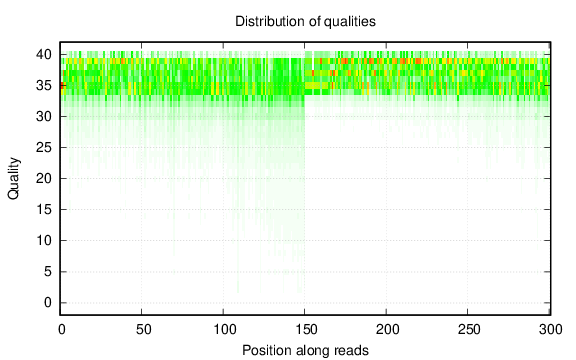Image resolution: width=576 pixels, height=360 pixels.
Task: Click the y-axis tick label 35
Action: [44, 86]
